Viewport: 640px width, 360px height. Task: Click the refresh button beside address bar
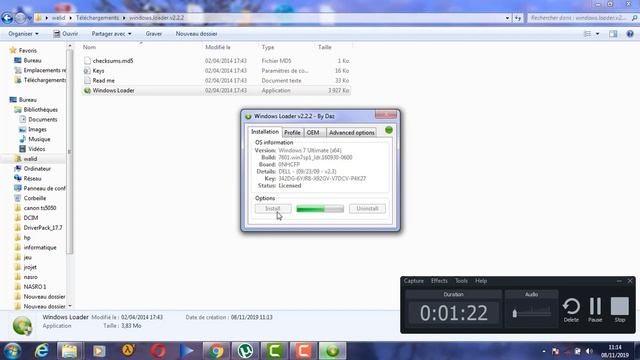518,18
